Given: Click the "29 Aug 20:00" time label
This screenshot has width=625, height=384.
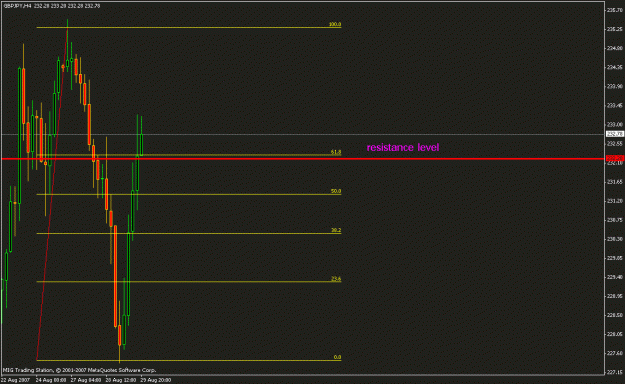Looking at the screenshot, I should [156, 380].
